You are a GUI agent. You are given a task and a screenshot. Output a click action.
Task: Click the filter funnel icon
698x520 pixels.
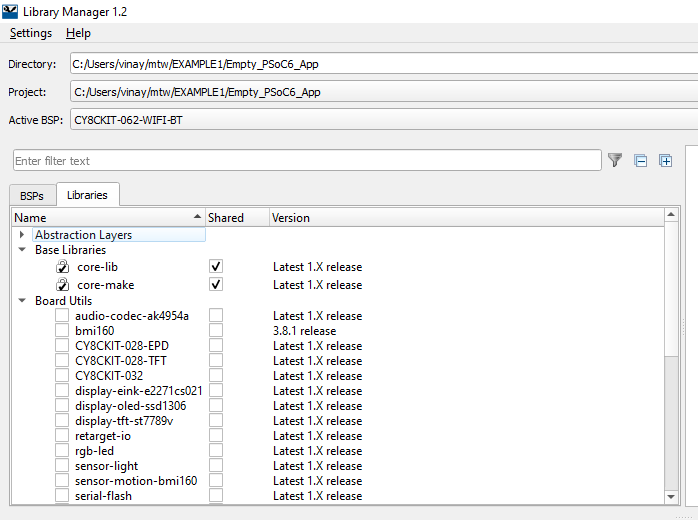click(x=615, y=160)
